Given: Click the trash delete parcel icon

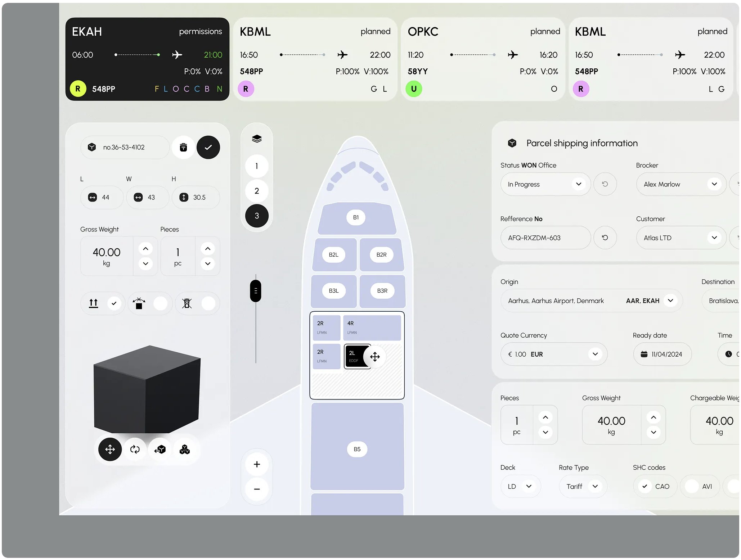Looking at the screenshot, I should click(x=183, y=147).
